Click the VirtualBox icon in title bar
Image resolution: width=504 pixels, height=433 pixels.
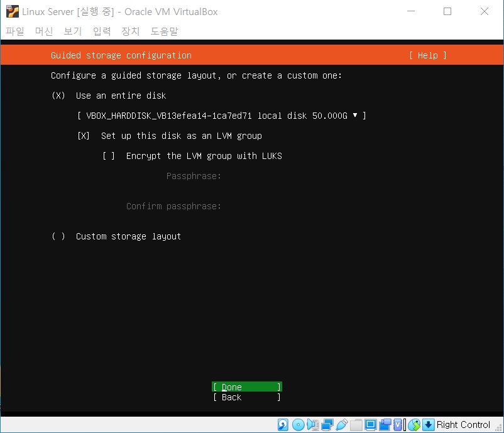12,11
